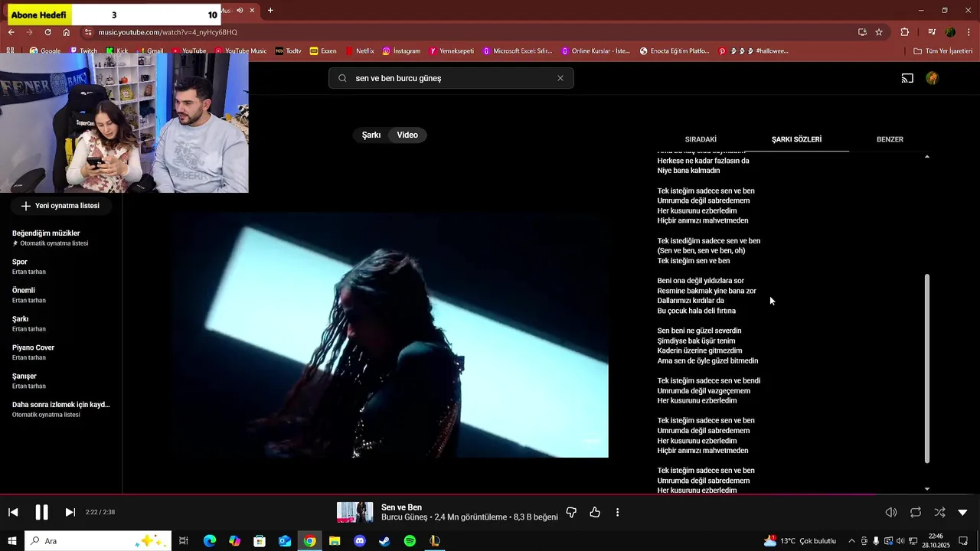Focus the search field 'sen ve ben burcu güneş'

point(451,78)
